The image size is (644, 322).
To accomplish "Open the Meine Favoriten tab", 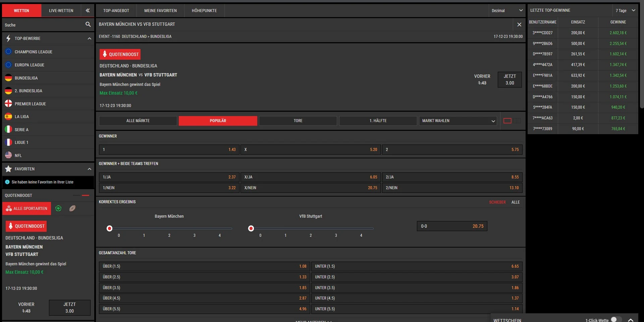I will [x=160, y=10].
